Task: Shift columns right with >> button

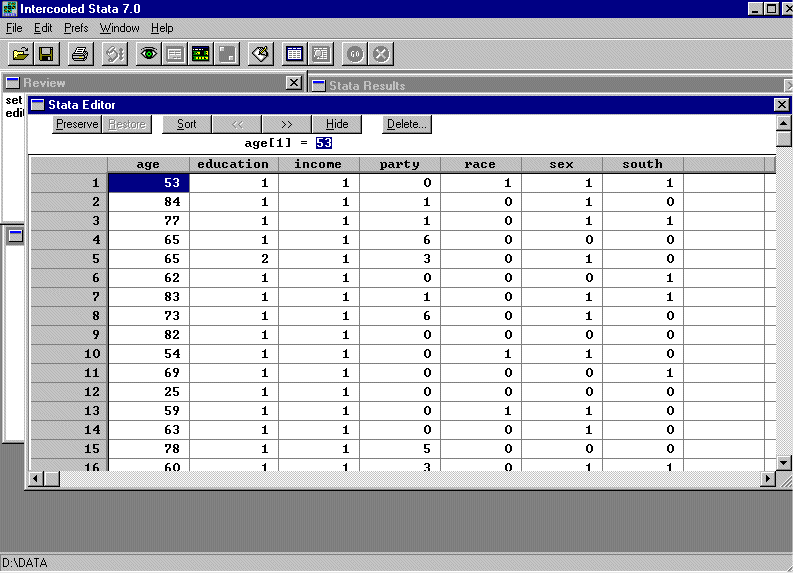Action: (287, 124)
